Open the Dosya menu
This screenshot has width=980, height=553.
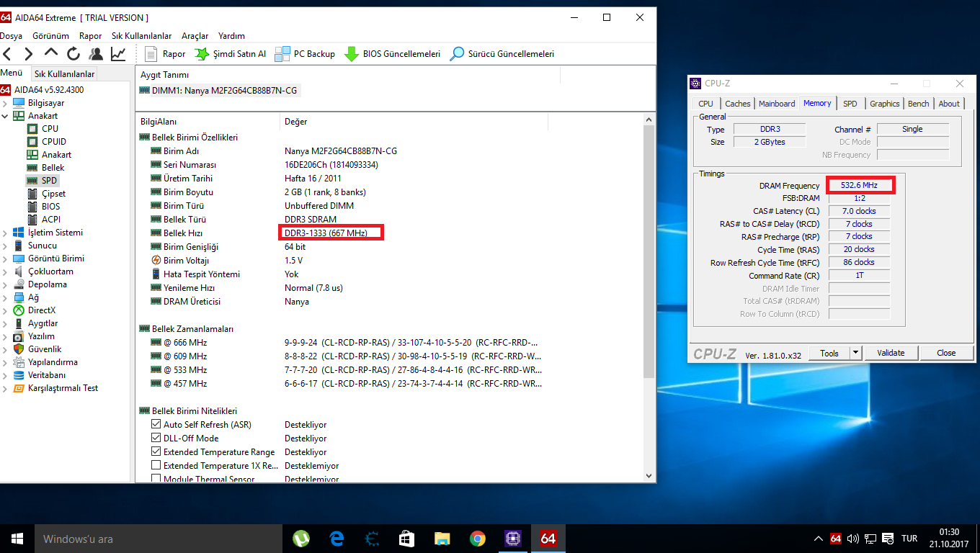(x=11, y=36)
